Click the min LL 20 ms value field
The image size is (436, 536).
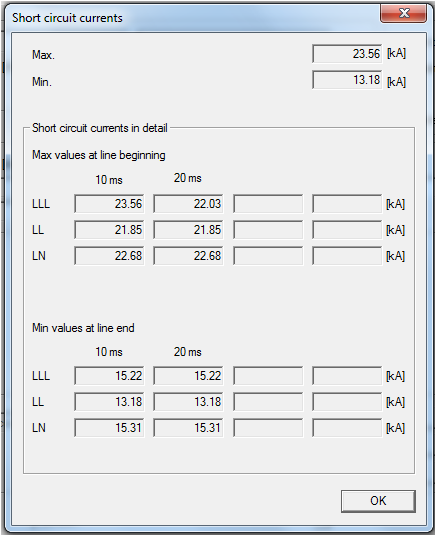point(188,402)
